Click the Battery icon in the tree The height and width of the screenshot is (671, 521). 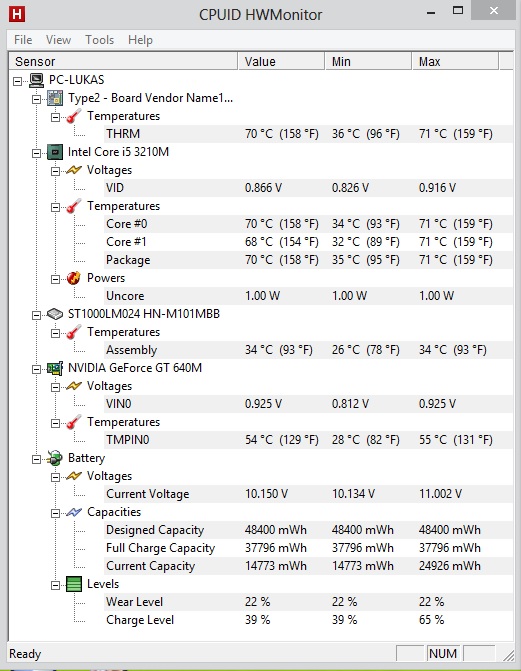55,458
